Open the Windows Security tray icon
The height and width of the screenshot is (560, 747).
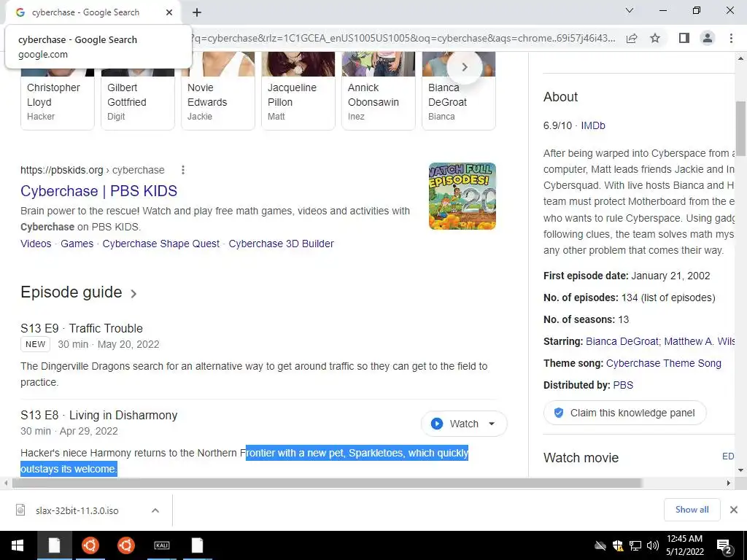[x=618, y=545]
